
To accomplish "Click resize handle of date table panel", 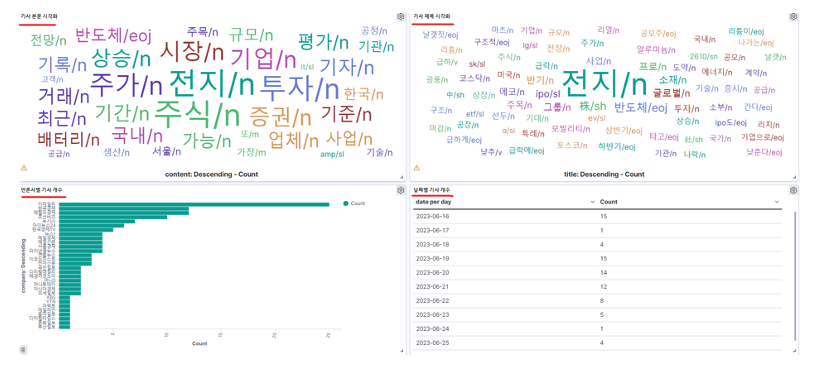I will click(795, 351).
